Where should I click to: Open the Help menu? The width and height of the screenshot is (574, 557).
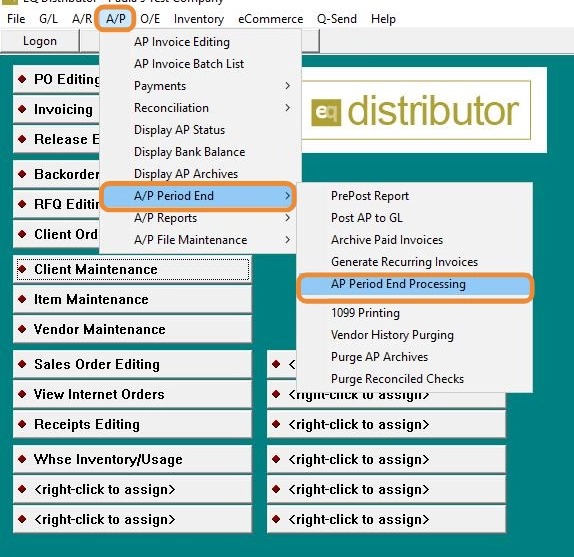383,19
